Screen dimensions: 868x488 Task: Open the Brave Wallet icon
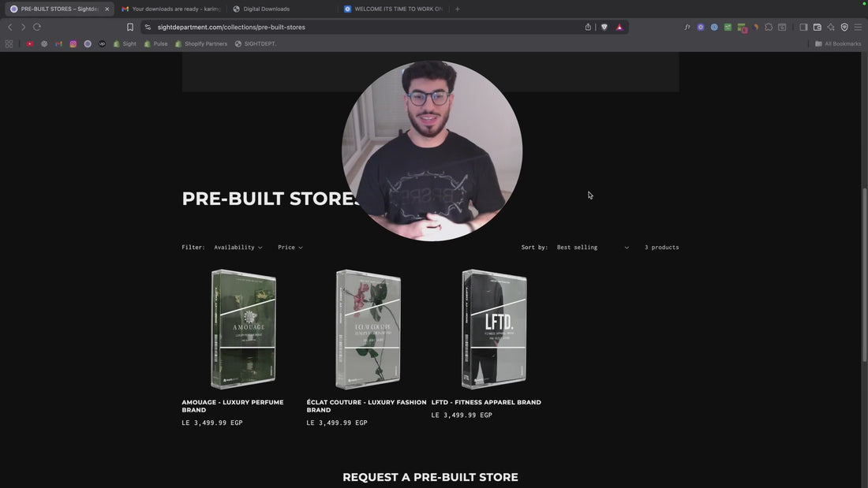click(x=817, y=27)
